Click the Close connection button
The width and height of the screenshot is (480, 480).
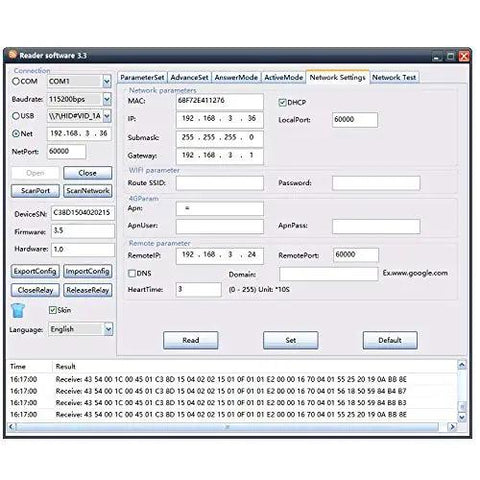88,173
